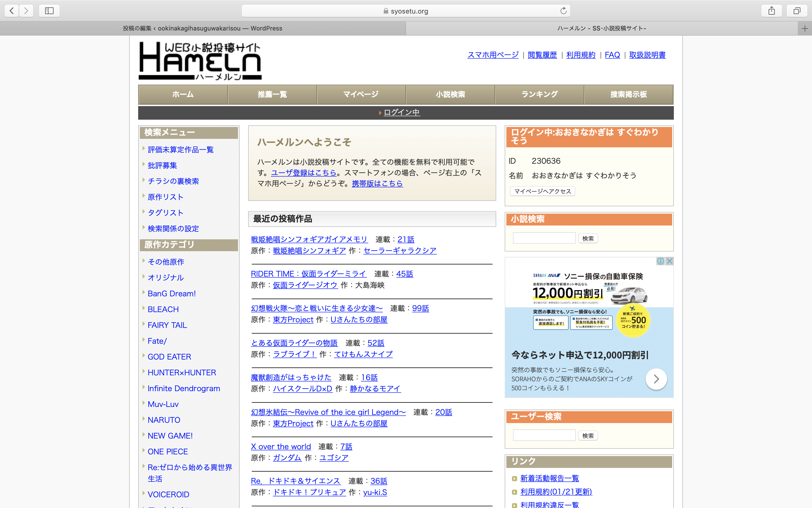The height and width of the screenshot is (508, 812).
Task: Click 検索 button in 小説検索 box
Action: [588, 238]
